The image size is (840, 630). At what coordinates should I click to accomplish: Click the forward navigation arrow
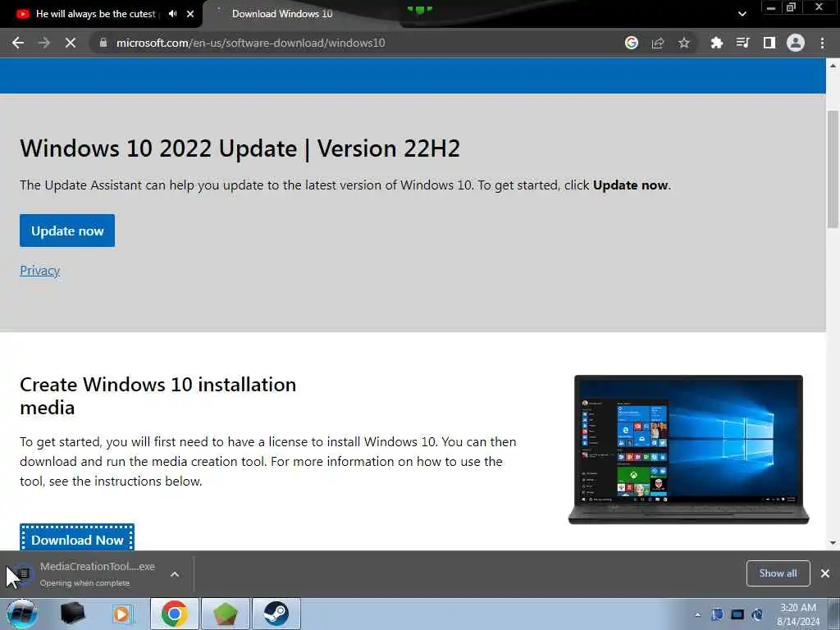click(44, 43)
